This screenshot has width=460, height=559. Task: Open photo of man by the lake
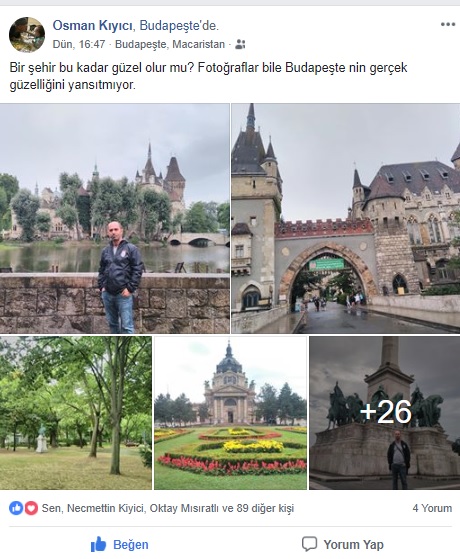(114, 219)
